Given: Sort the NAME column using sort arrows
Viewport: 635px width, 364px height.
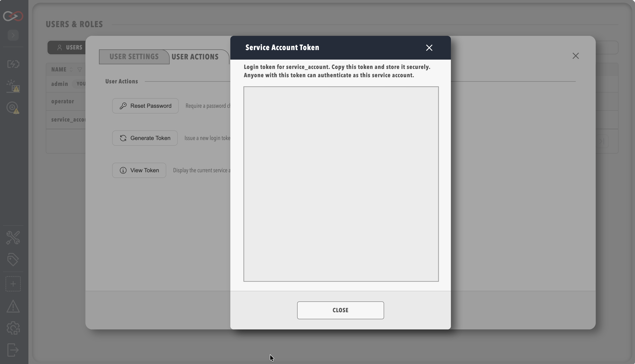Looking at the screenshot, I should click(x=71, y=70).
